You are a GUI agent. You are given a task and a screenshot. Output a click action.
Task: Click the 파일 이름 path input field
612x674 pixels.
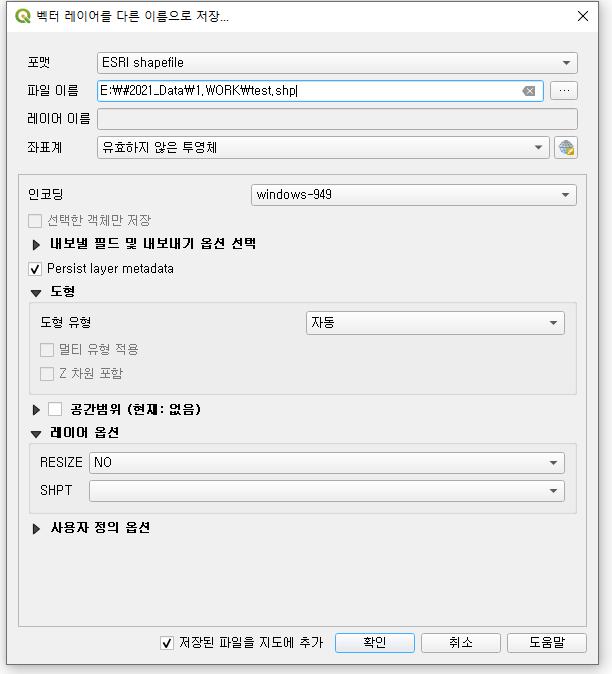[x=320, y=91]
